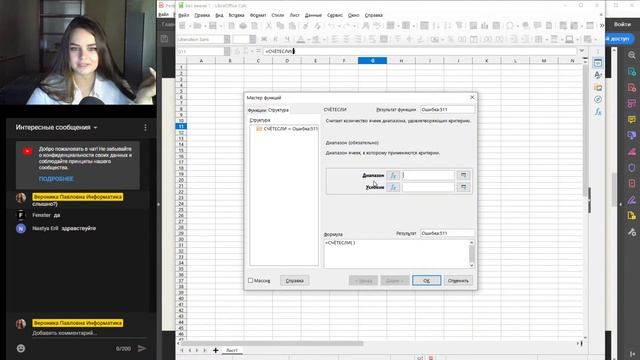Screen dimensions: 640x360
Task: Click the send message arrow in chat
Action: [x=142, y=348]
